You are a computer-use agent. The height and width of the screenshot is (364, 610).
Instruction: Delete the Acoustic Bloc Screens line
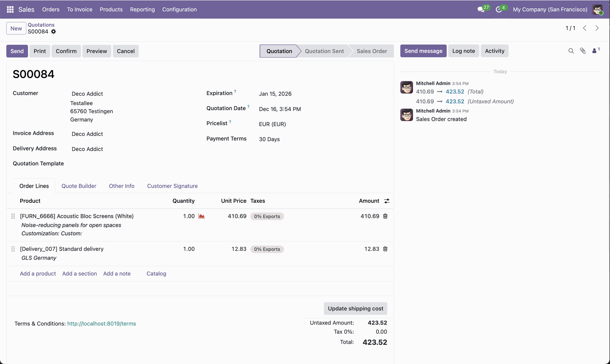click(385, 216)
